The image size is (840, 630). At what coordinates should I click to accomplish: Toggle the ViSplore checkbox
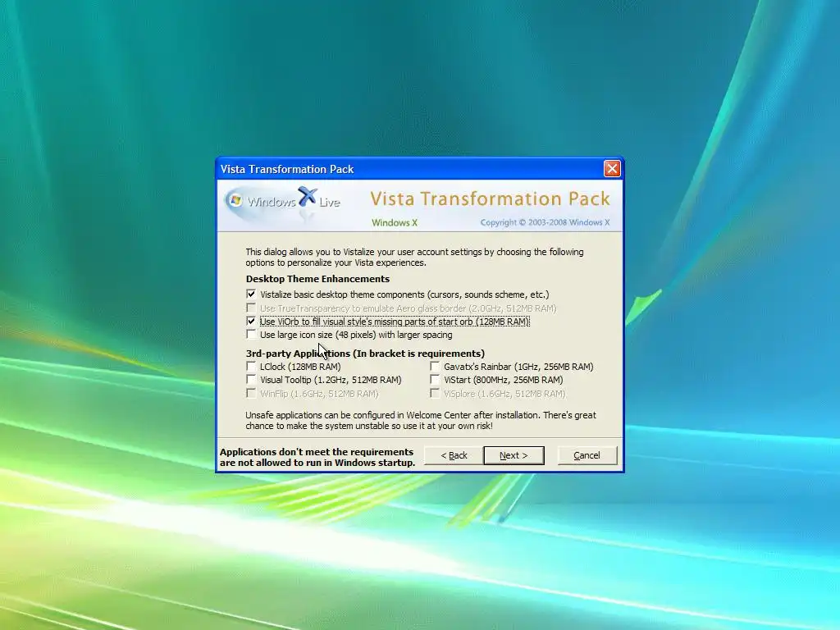[435, 393]
